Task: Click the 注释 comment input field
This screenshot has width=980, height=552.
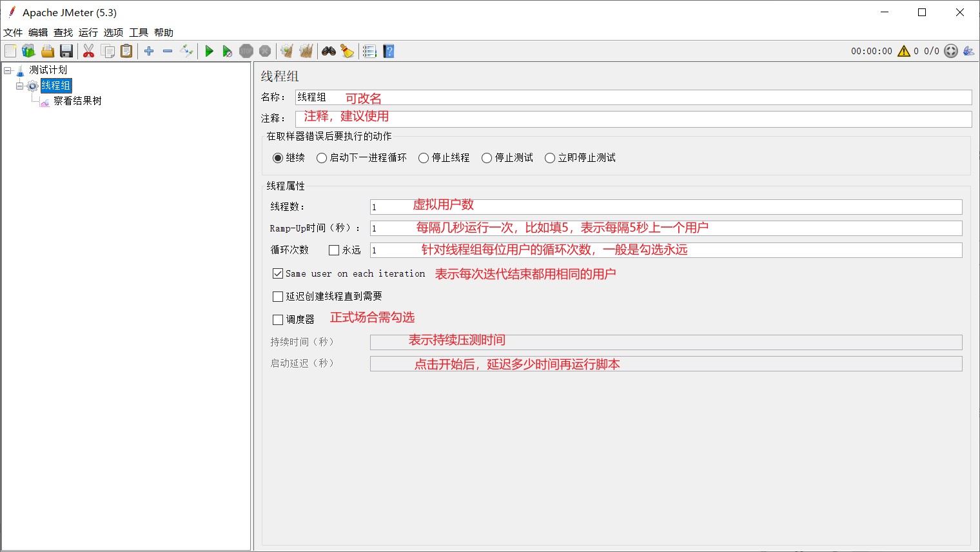Action: point(633,119)
